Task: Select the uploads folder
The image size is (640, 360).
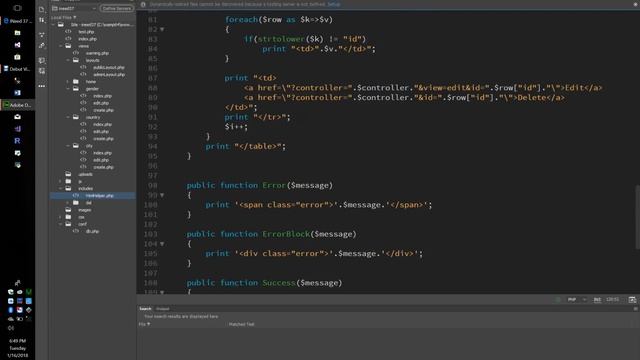Action: (x=85, y=174)
